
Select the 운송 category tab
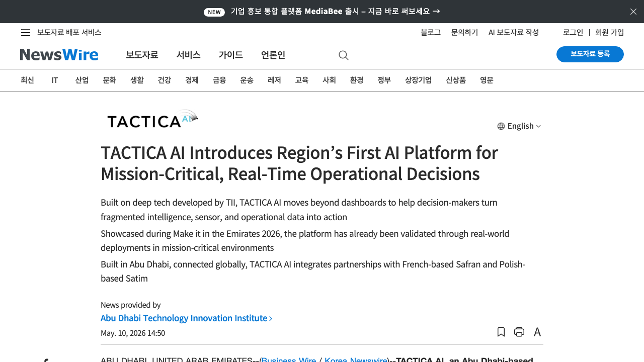coord(247,80)
